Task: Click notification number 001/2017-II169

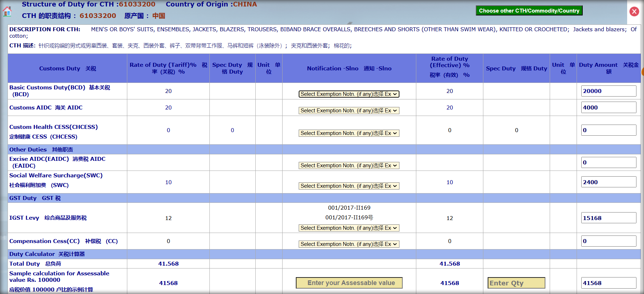Action: click(349, 207)
